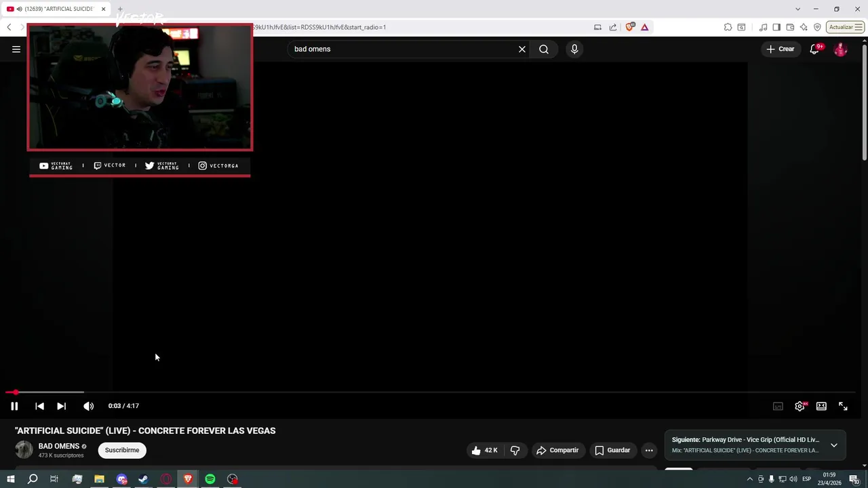Open Brave Leo AI sparkle icon
This screenshot has height=488, width=868.
804,27
